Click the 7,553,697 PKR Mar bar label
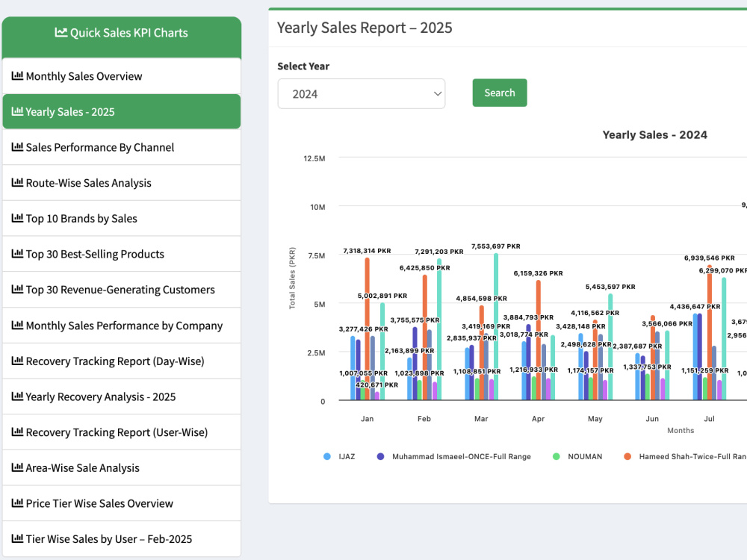Screen dimensions: 747x560 496,246
